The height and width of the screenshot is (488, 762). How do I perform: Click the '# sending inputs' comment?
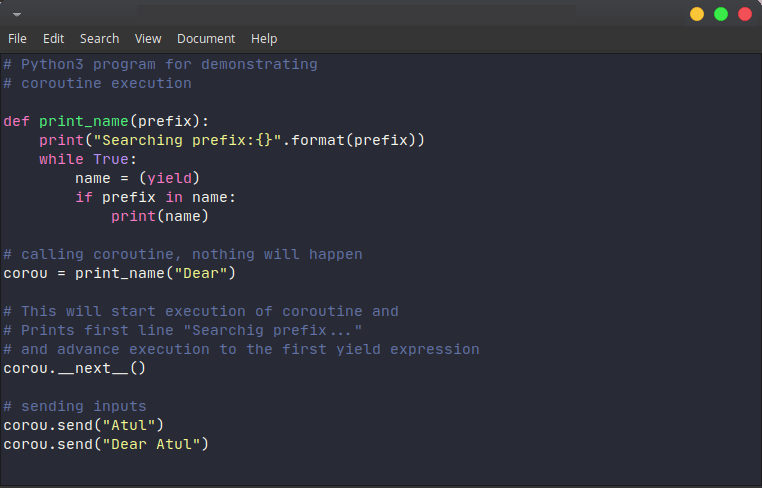click(75, 406)
